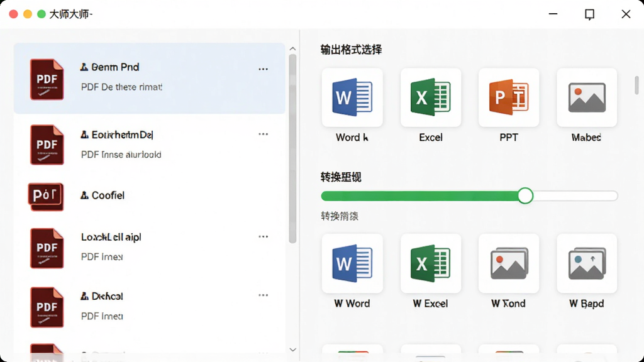Click the file list scroll-down arrow

(292, 349)
